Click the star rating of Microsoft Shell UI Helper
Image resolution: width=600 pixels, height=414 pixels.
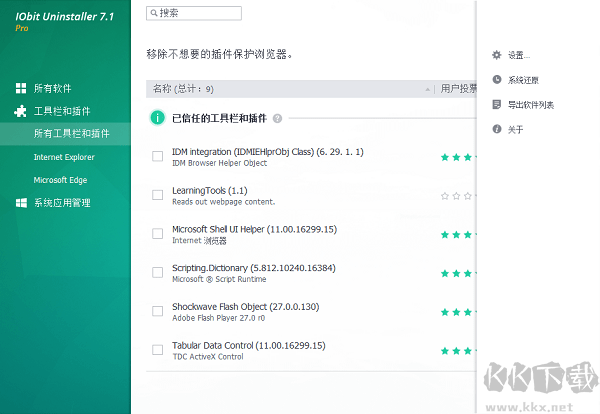[458, 235]
